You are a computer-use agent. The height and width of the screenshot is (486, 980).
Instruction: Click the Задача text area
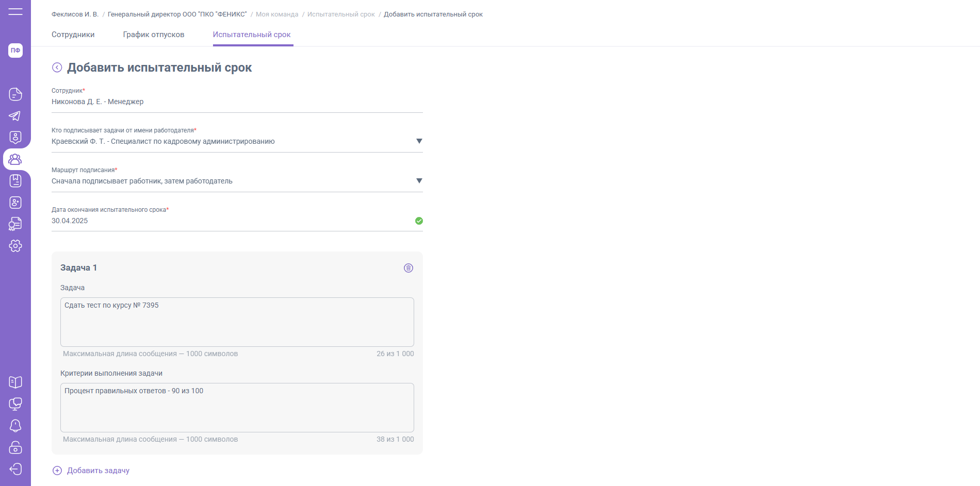pos(237,322)
